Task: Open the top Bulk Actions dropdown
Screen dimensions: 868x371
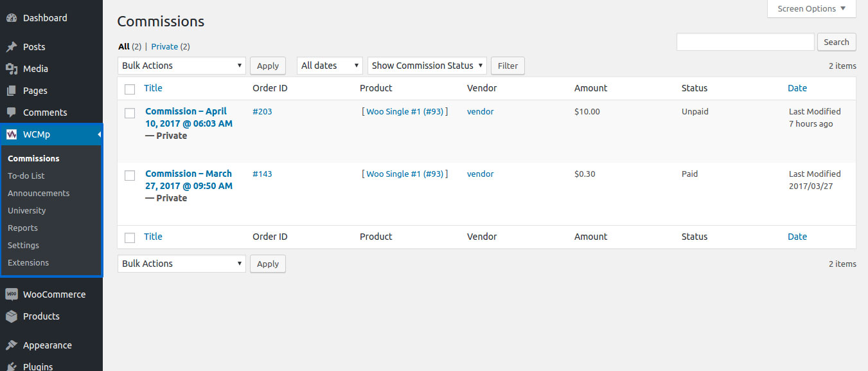Action: tap(182, 66)
